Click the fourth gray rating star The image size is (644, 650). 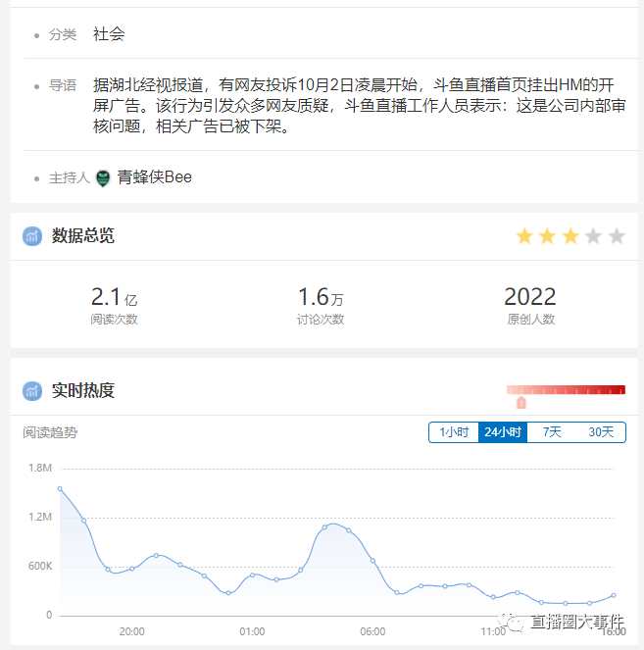click(x=593, y=236)
